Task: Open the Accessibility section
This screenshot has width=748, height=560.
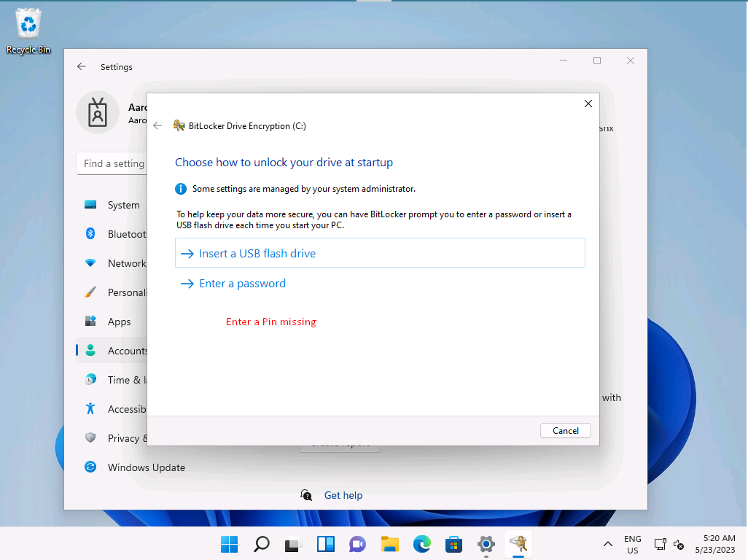Action: [90, 409]
